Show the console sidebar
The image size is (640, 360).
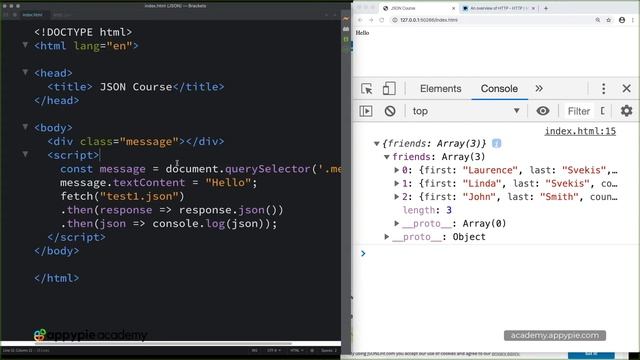(x=366, y=111)
